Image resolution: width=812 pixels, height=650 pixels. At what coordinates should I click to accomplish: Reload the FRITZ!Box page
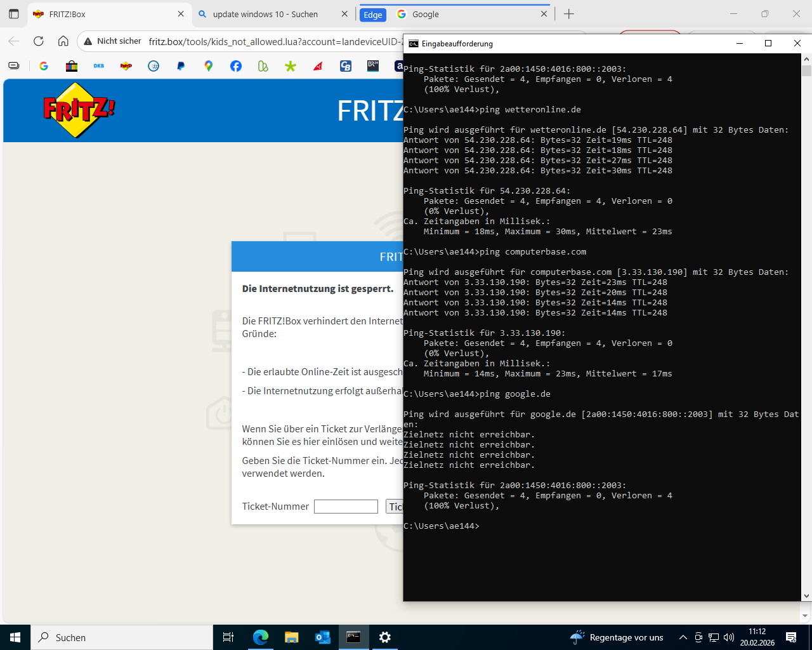[39, 41]
